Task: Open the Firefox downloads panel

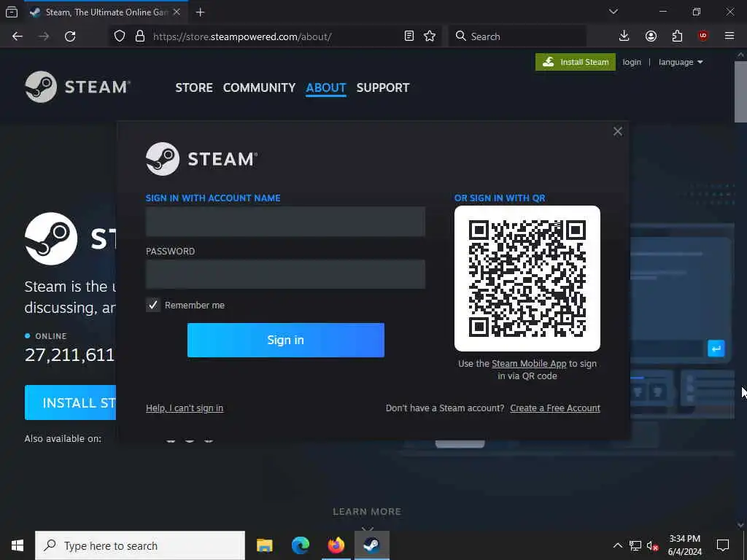Action: (x=624, y=36)
